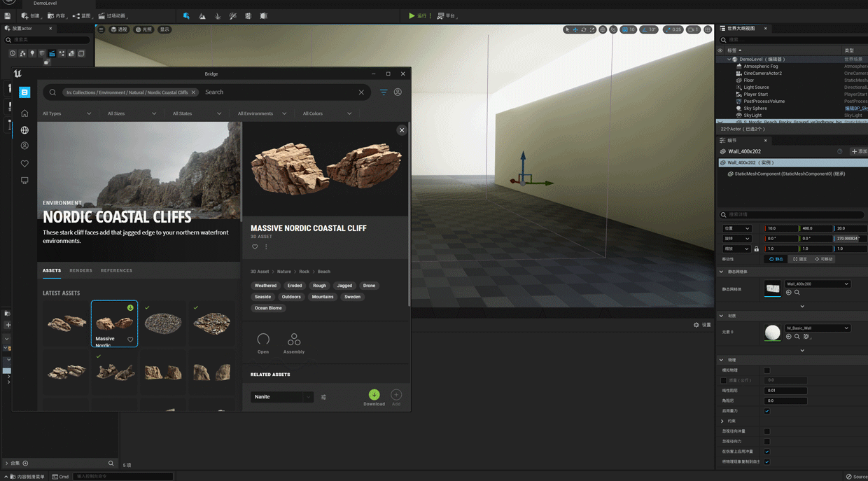Screen dimensions: 868x481
Task: Open the Bridge local library monitor icon
Action: coord(24,181)
